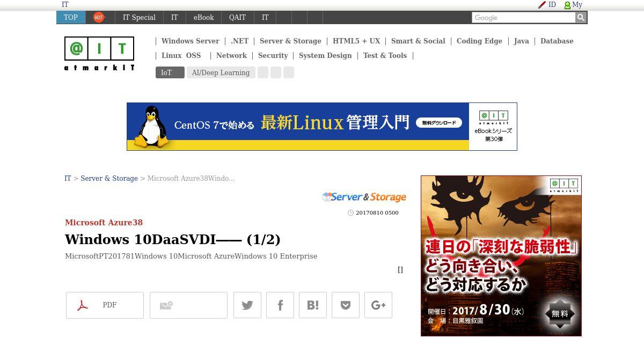Image resolution: width=644 pixels, height=338 pixels.
Task: Click the red pencil ID icon
Action: [541, 5]
